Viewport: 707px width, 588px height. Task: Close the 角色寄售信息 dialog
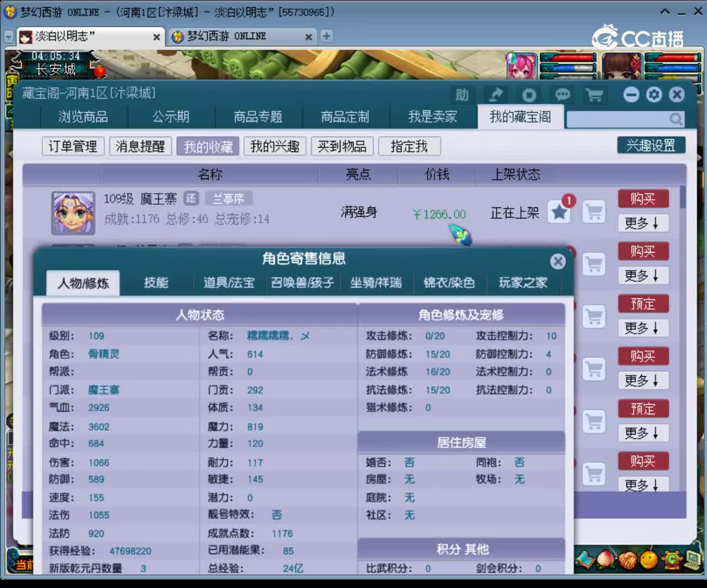558,261
